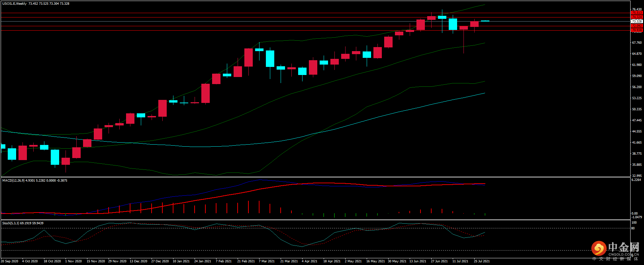Click the 30 May 2021 date label
The image size is (644, 265).
[397, 261]
